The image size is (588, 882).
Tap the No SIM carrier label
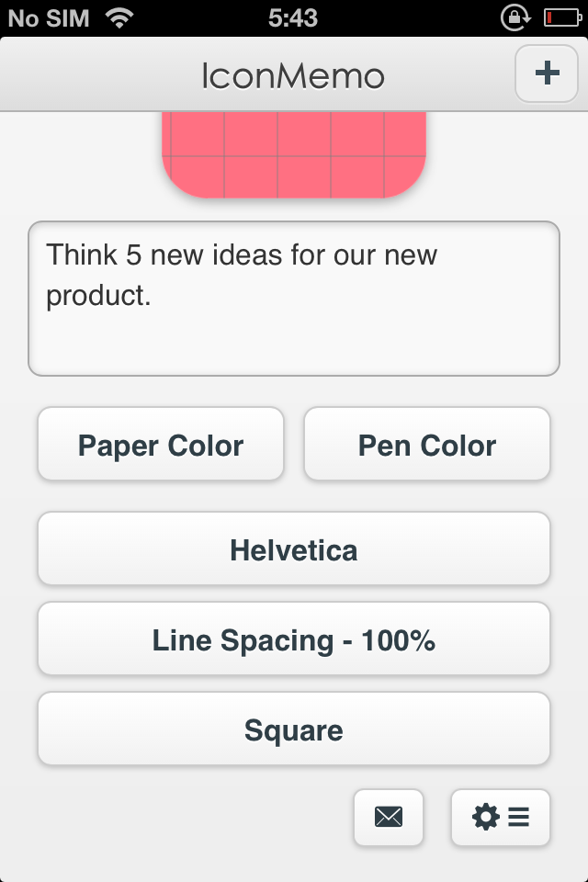(49, 18)
